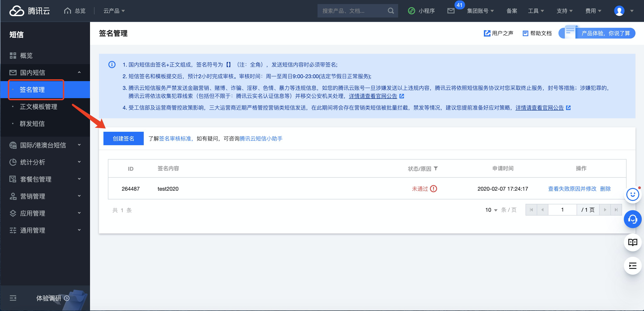Open second 详情请查看官网公告 link
Image resolution: width=644 pixels, height=311 pixels.
[539, 108]
